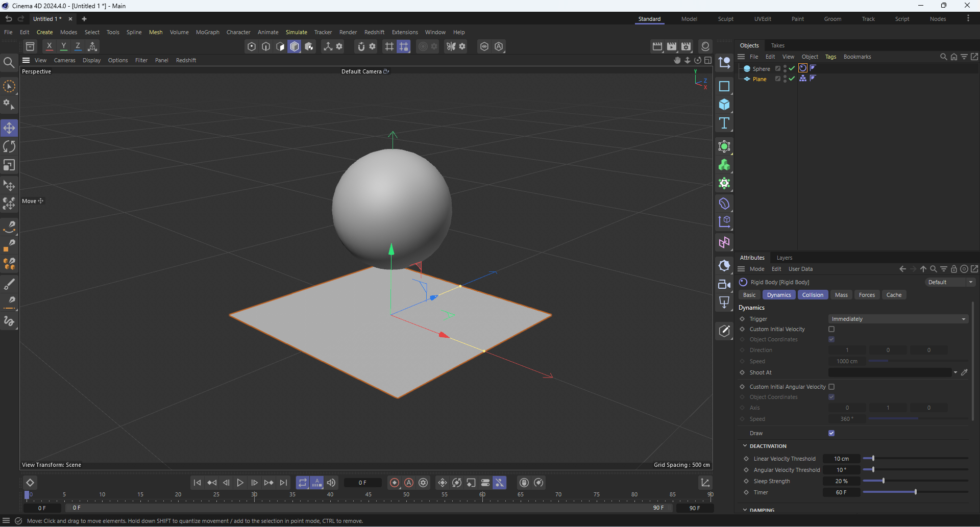Open new project tab plus button
Screen dimensions: 980x527
point(84,19)
